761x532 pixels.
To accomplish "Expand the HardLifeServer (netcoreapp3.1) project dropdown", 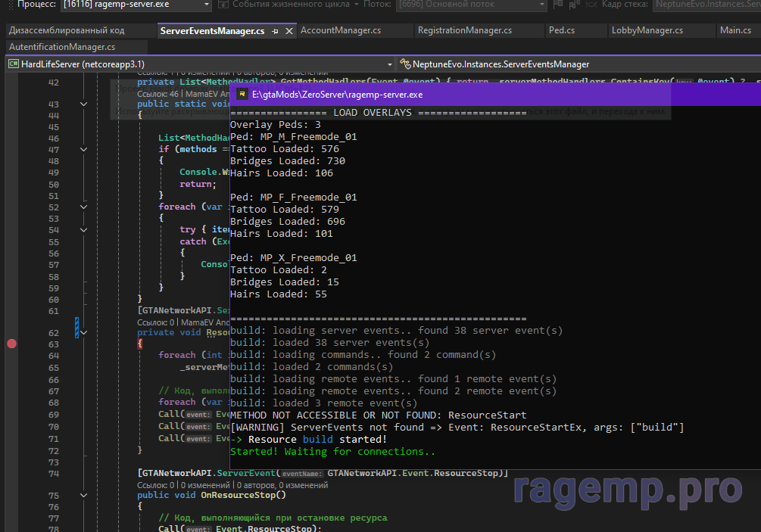I will (390, 64).
